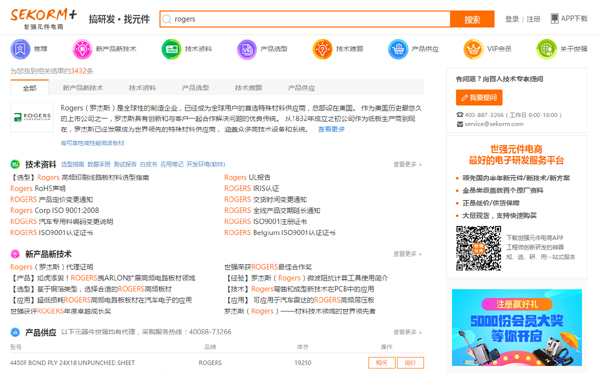The height and width of the screenshot is (373, 600).
Task: Open ROGERS Belgium ISO9001认证证书 link
Action: coord(280,233)
